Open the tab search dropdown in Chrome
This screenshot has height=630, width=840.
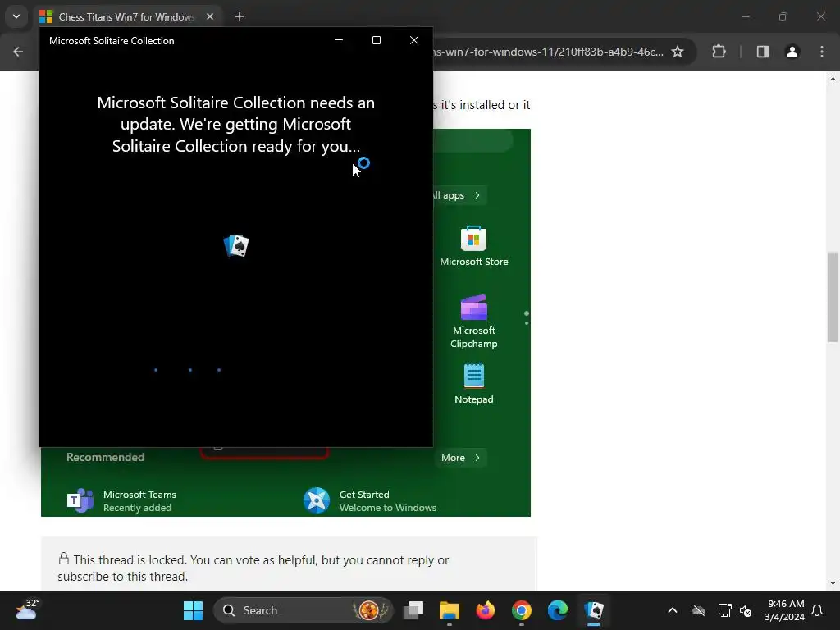[x=16, y=16]
